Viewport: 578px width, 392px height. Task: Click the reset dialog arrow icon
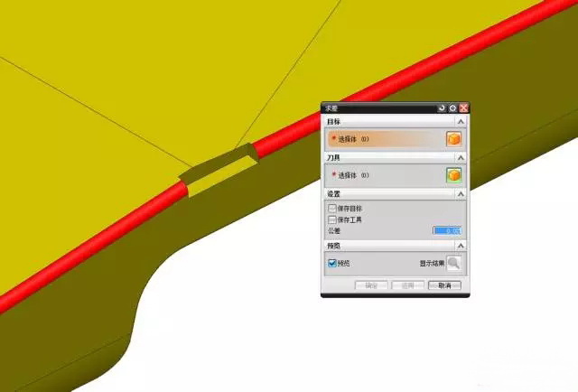pos(442,108)
